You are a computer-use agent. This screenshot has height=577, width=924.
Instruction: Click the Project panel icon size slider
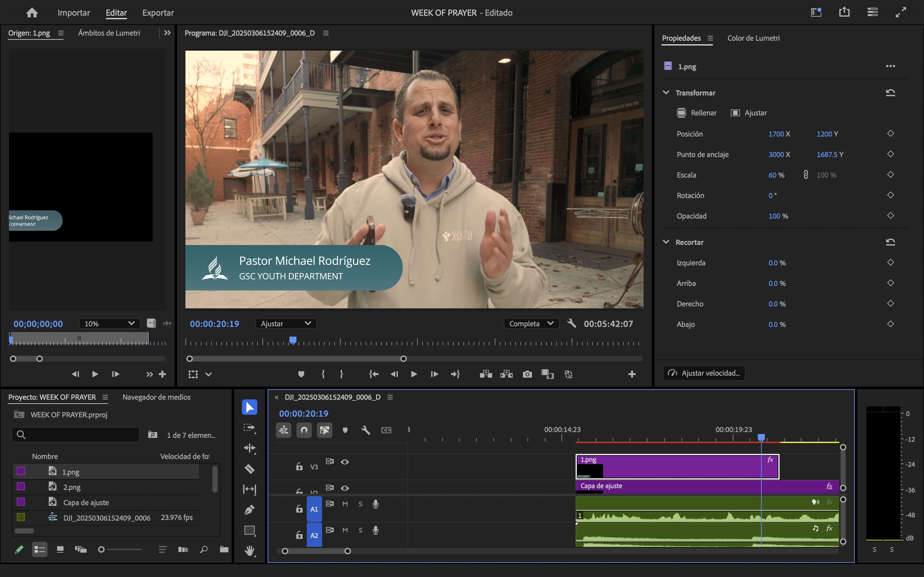(102, 549)
